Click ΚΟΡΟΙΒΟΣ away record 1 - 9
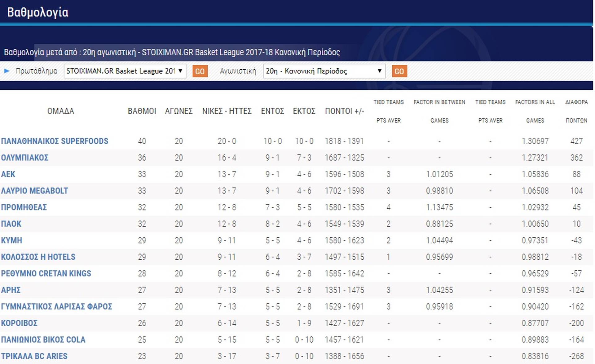Image resolution: width=595 pixels, height=364 pixels. coord(304,323)
